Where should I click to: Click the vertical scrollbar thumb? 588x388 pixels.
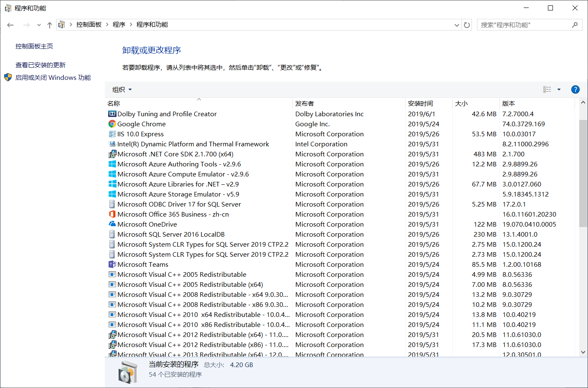point(583,173)
